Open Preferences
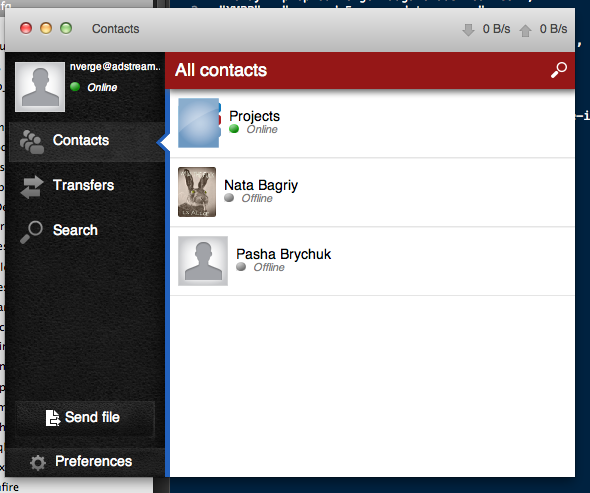Viewport: 590px width, 493px height. [85, 462]
